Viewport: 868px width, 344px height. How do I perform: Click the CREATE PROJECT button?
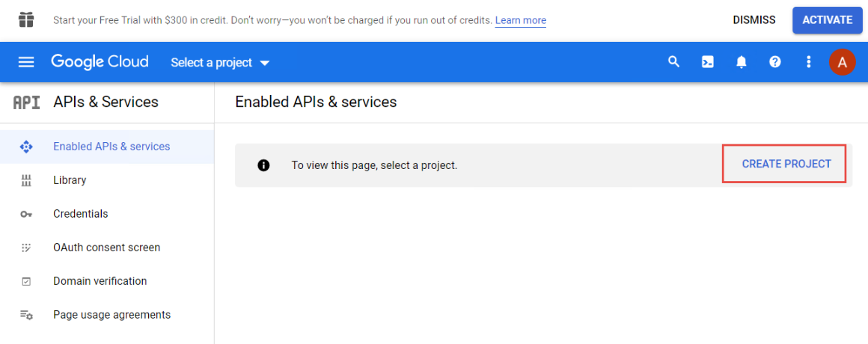[x=786, y=164]
